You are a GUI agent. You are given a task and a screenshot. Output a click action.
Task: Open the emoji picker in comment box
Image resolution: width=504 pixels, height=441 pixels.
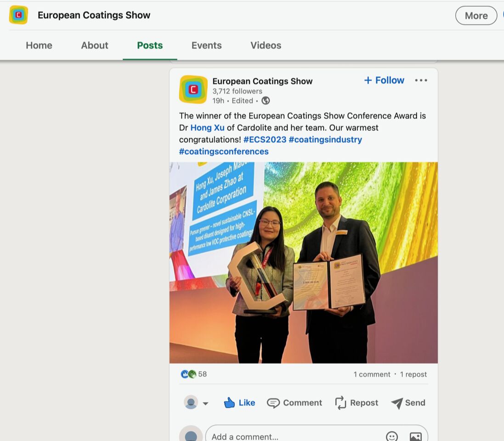(392, 436)
